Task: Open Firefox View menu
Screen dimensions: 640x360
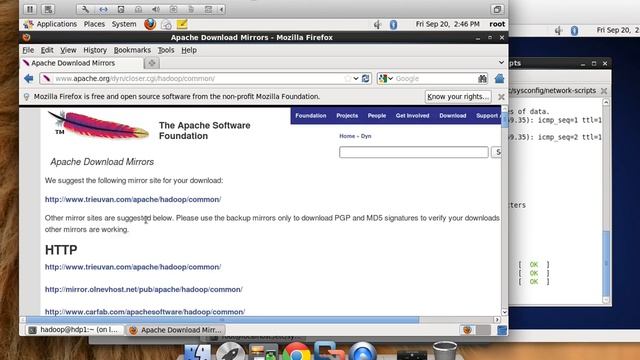Action: [x=68, y=50]
